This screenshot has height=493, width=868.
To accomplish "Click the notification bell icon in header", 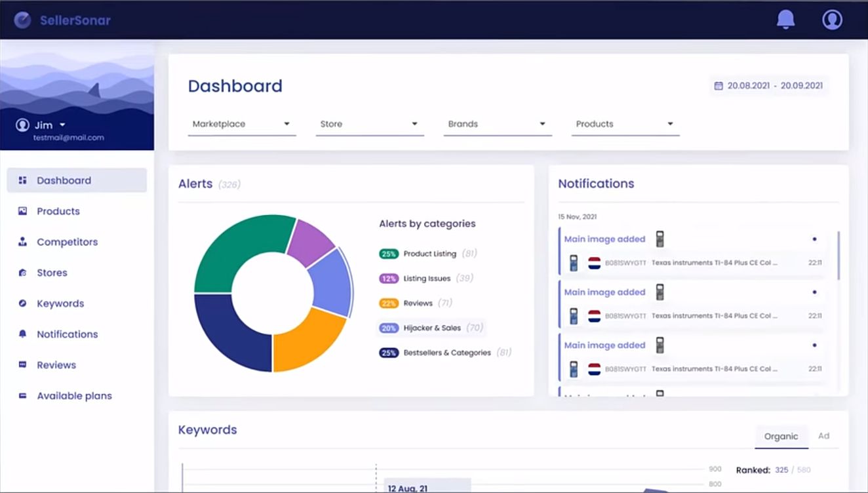I will click(x=785, y=20).
